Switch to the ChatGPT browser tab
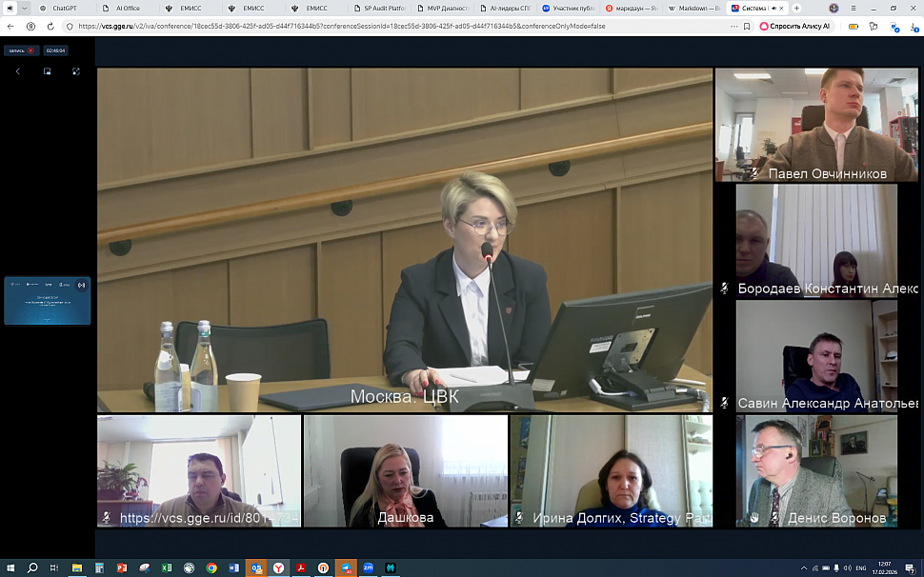The width and height of the screenshot is (924, 577). coord(64,8)
